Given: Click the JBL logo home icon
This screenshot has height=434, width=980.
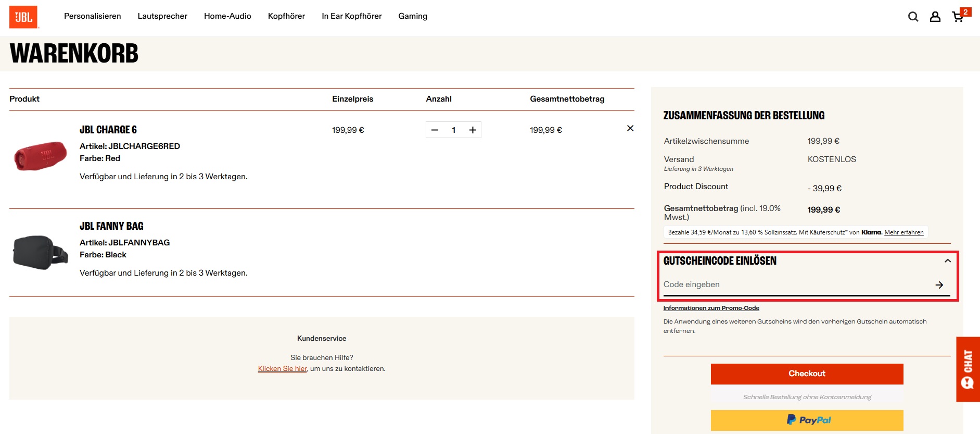Looking at the screenshot, I should click(x=23, y=17).
